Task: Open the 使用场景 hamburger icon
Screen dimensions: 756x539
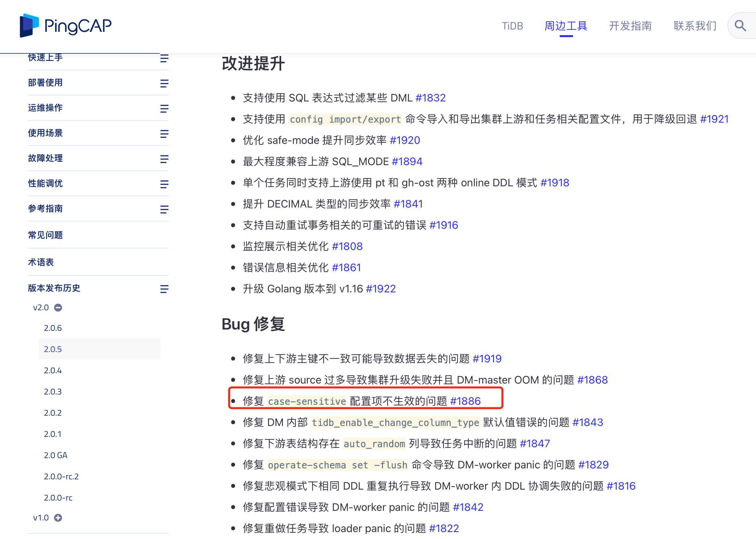Action: (x=164, y=134)
